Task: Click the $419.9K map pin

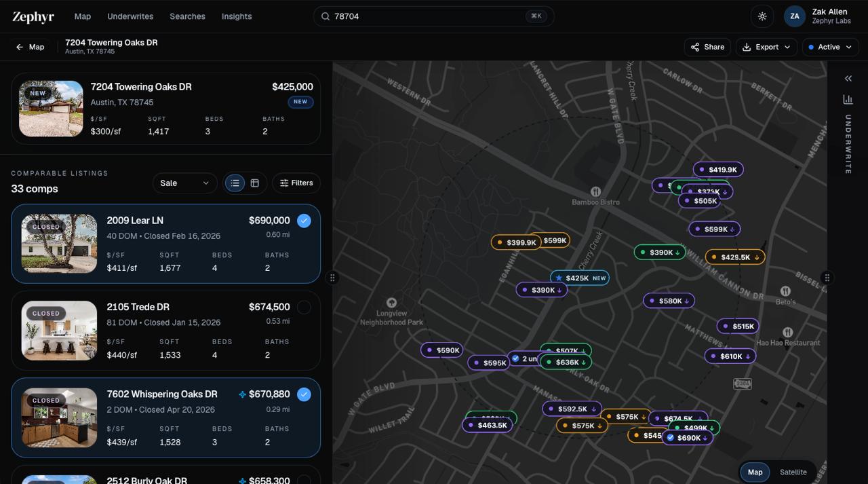Action: (x=718, y=170)
